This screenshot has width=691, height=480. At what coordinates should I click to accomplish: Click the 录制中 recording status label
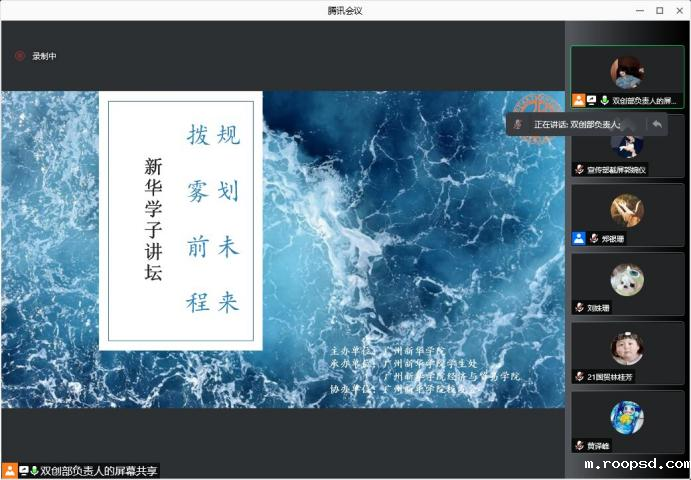tap(44, 56)
